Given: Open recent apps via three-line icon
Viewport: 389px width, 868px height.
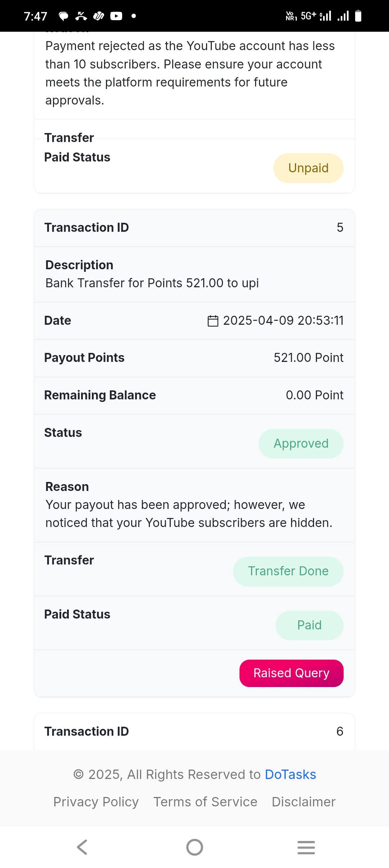Looking at the screenshot, I should tap(306, 847).
